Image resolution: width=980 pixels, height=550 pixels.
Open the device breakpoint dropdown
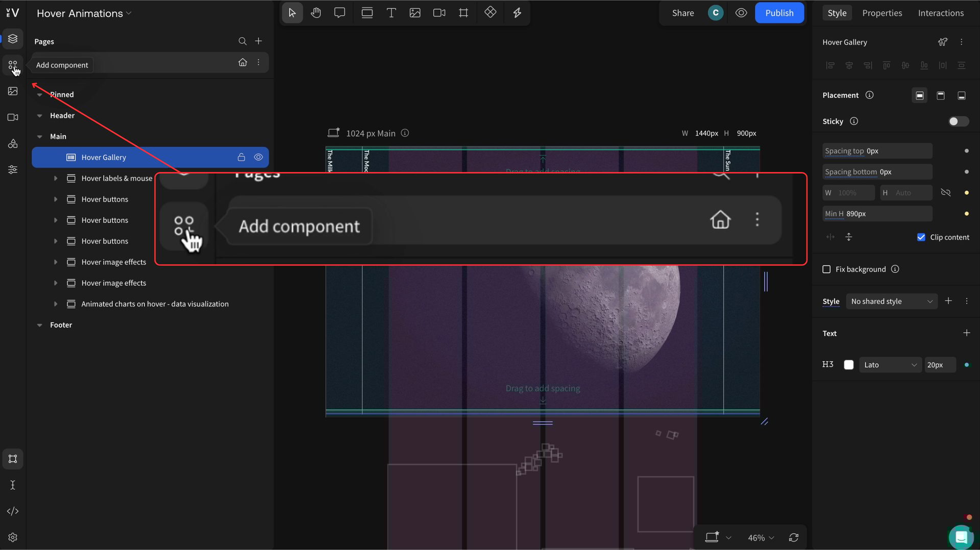pyautogui.click(x=719, y=537)
